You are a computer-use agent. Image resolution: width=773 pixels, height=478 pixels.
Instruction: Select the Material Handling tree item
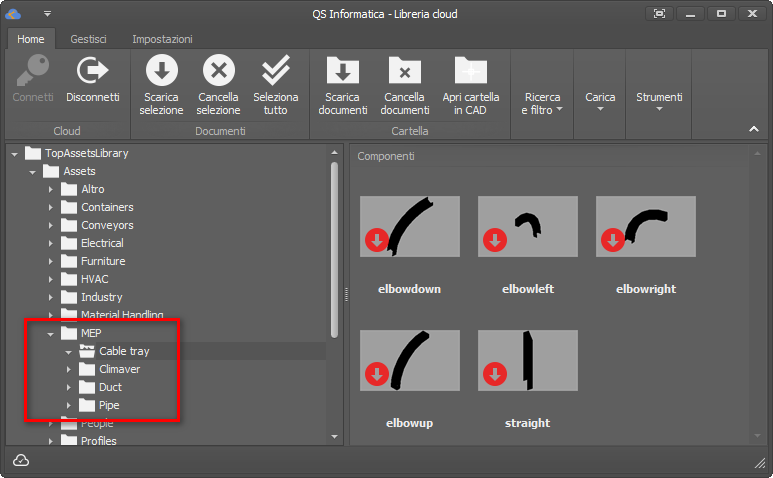122,314
